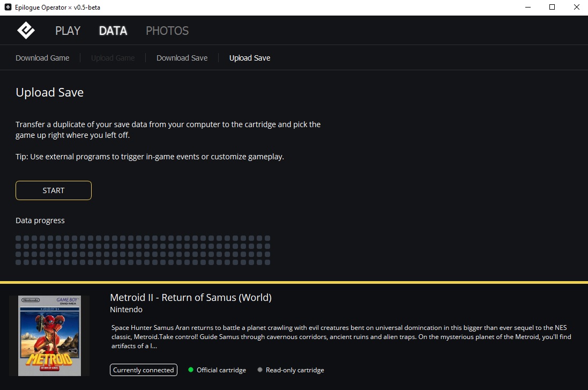This screenshot has width=588, height=390.
Task: Go to the Download Game section
Action: coord(42,58)
